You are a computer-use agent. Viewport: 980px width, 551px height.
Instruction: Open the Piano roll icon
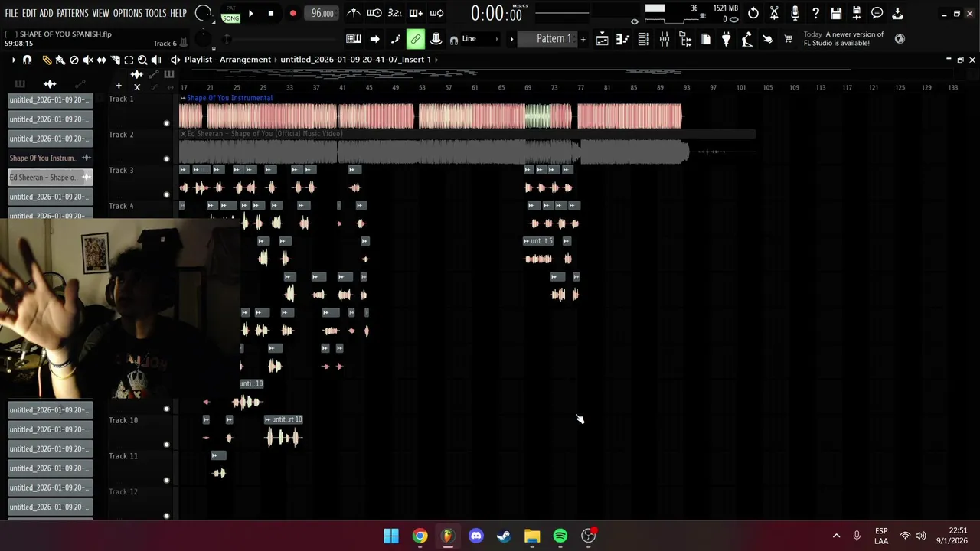coord(623,39)
